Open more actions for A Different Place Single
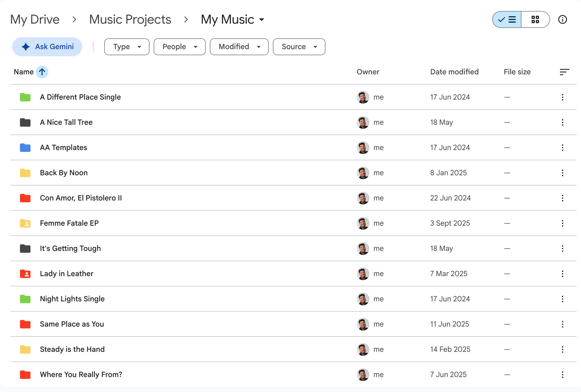The height and width of the screenshot is (392, 581). 562,97
